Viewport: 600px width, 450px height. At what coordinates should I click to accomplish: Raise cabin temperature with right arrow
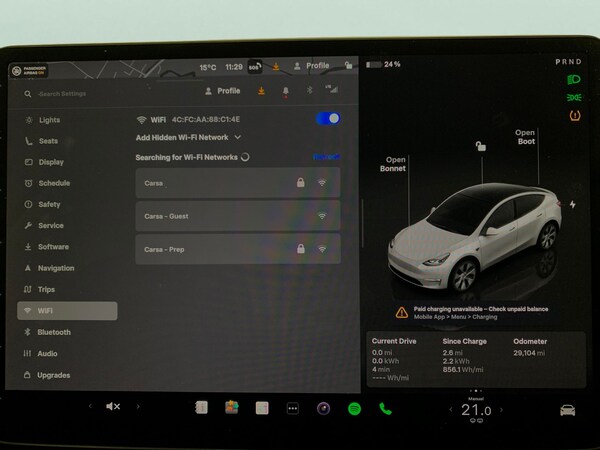501,410
